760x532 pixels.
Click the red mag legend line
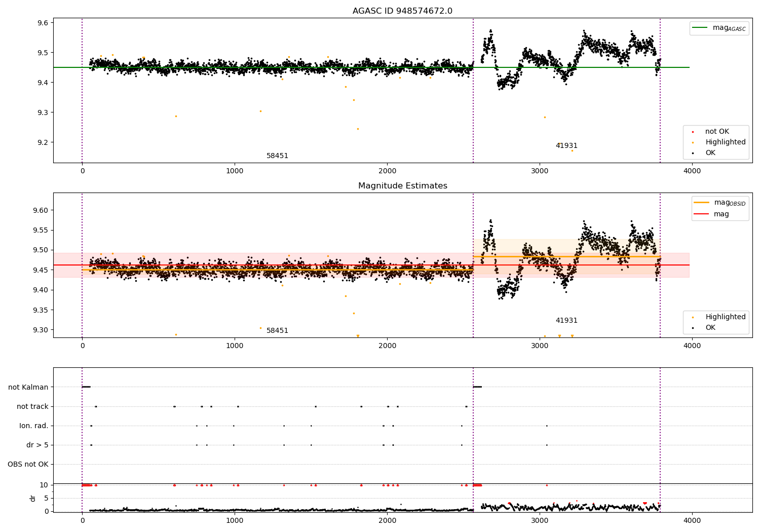pos(702,214)
